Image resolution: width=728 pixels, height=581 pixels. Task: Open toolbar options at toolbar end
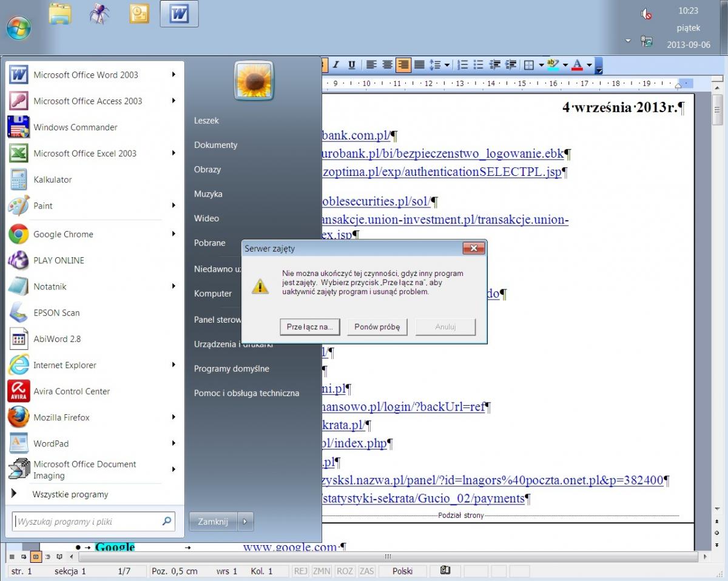click(x=599, y=65)
